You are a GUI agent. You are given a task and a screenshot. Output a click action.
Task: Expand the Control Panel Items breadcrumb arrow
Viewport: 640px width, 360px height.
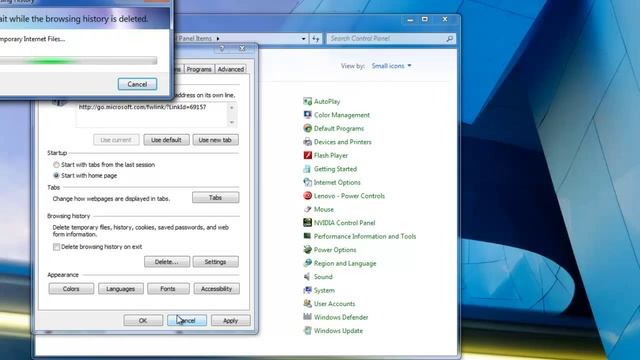point(218,38)
